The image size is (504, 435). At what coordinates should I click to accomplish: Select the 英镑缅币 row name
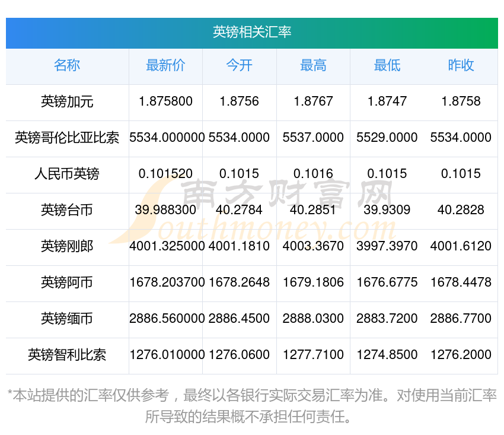pos(67,319)
